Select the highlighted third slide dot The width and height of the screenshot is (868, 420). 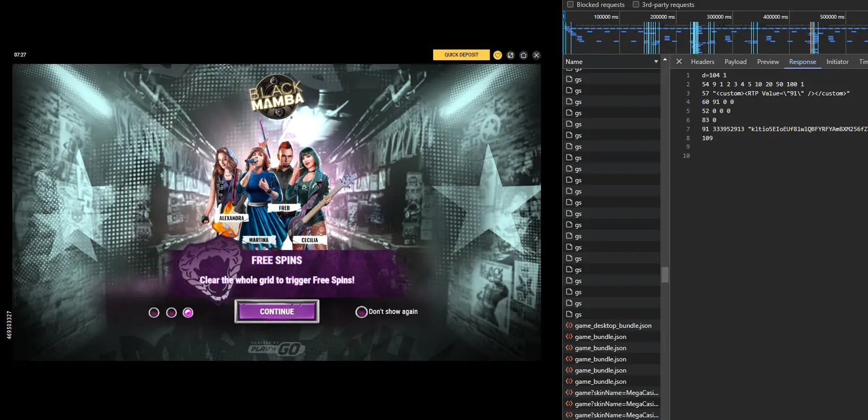(188, 312)
